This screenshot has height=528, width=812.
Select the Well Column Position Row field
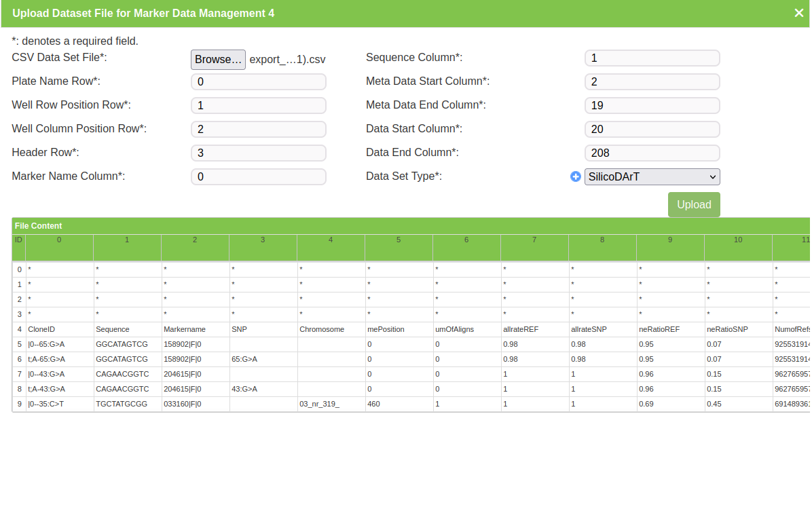pos(259,130)
